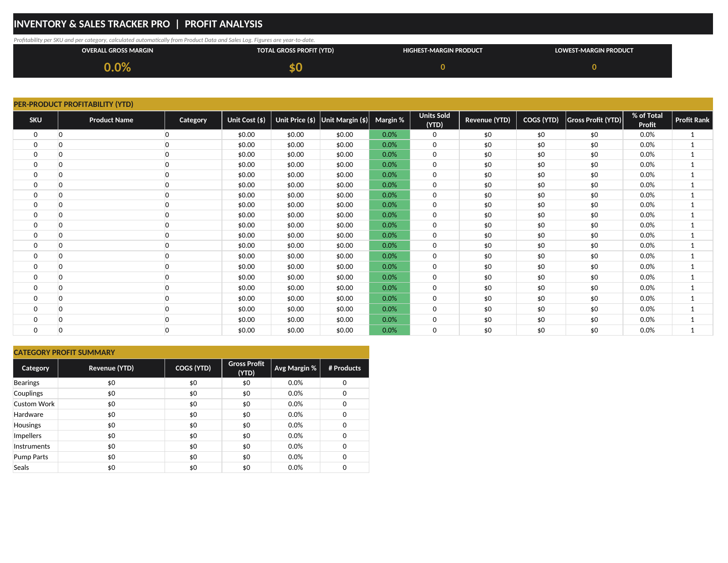Image resolution: width=728 pixels, height=563 pixels.
Task: Select the Total Gross Profit $0 value
Action: pyautogui.click(x=296, y=67)
